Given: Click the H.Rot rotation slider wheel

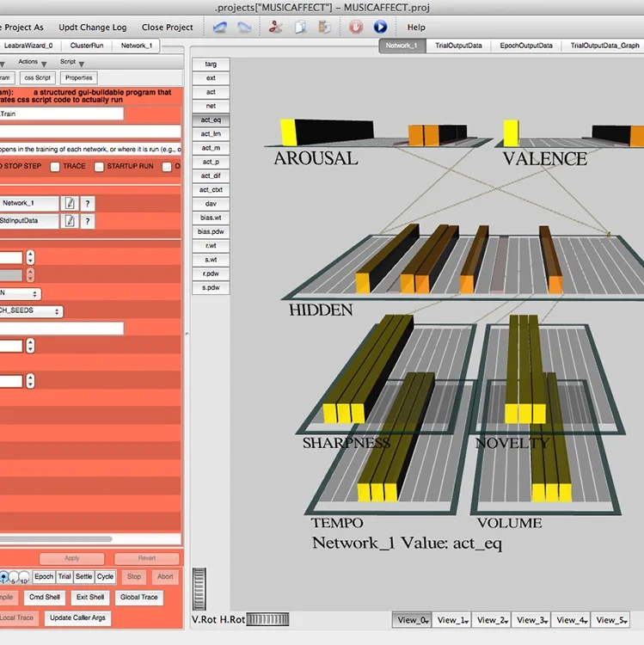Looking at the screenshot, I should (x=267, y=619).
